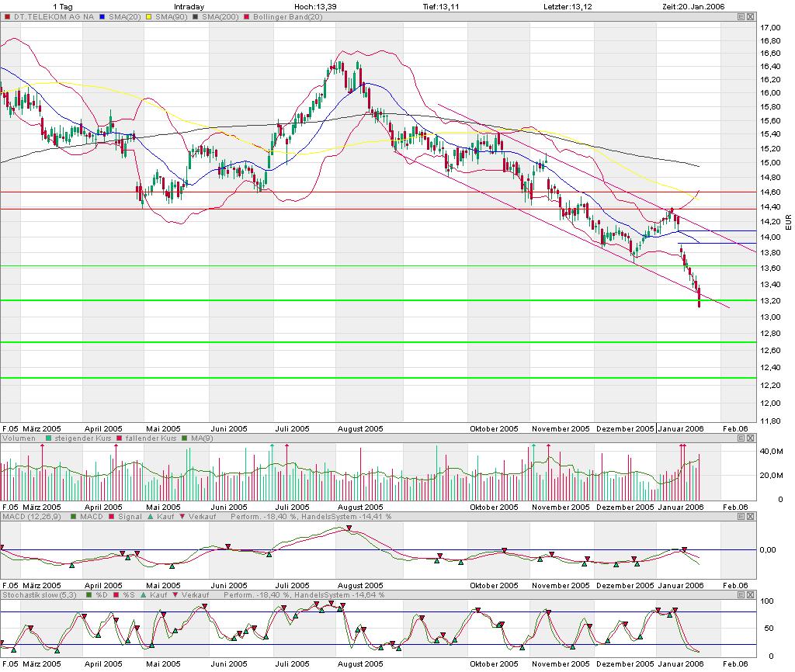Click the '13,20' price axis label
This screenshot has width=795, height=672.
pos(770,300)
